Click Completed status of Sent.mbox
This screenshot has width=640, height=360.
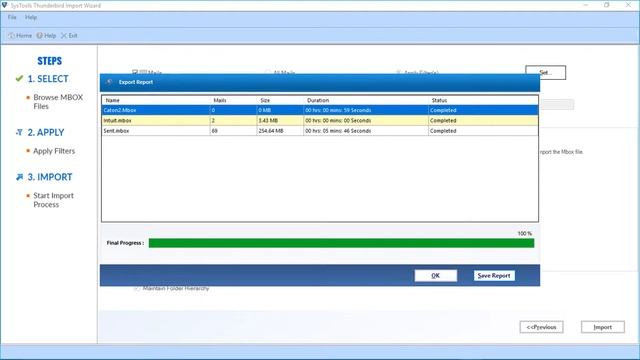pyautogui.click(x=443, y=131)
